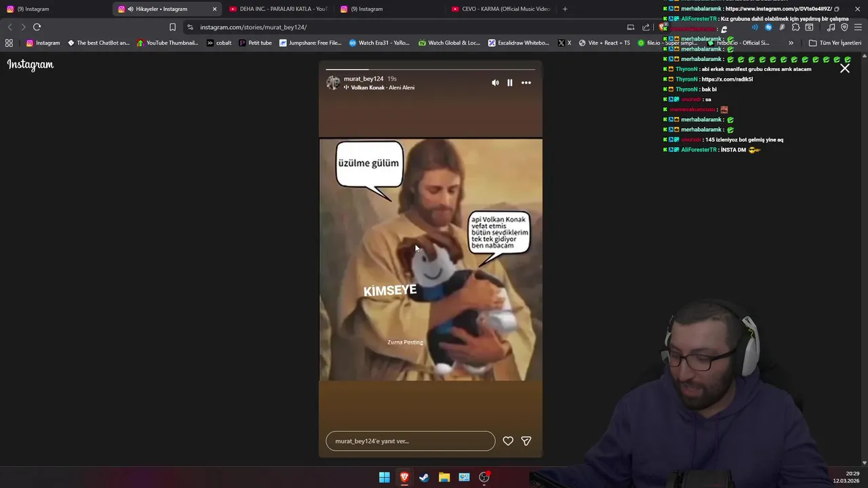Open murat_bey124 profile avatar

click(x=332, y=83)
